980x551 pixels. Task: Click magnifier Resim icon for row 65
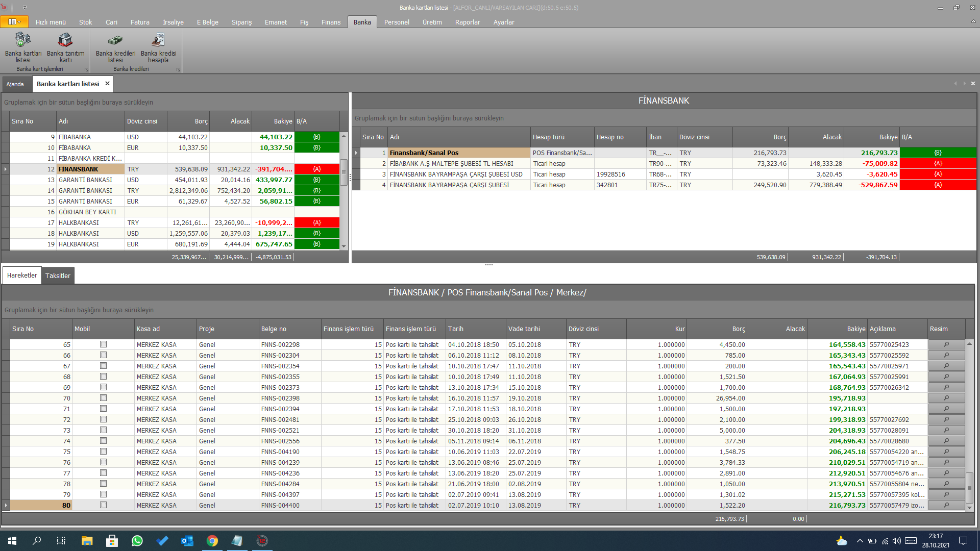[946, 344]
